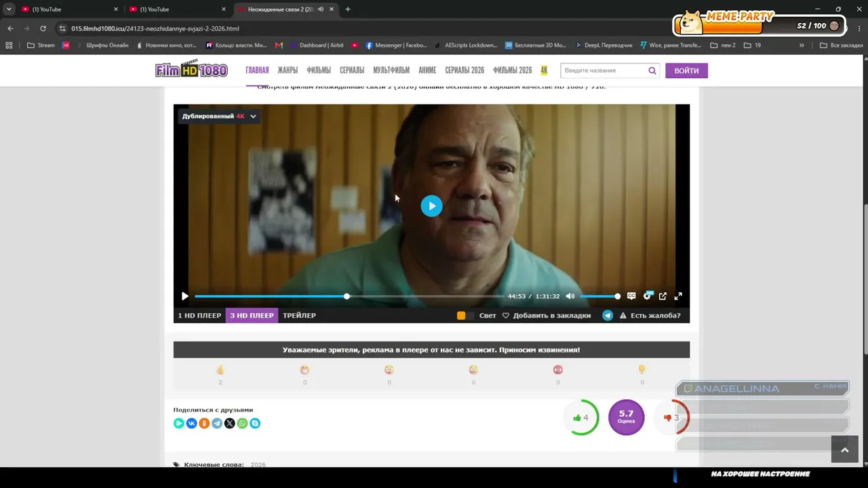
Task: Open the ТРЕЙЛЕР tab
Action: click(299, 315)
